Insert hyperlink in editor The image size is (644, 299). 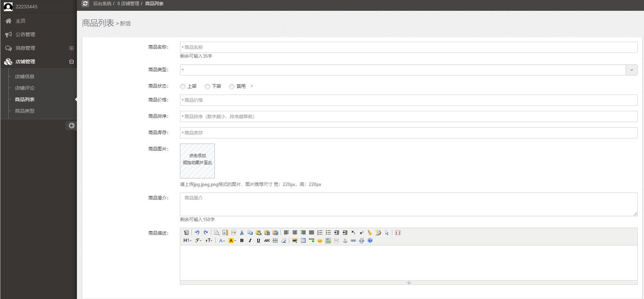pyautogui.click(x=353, y=241)
